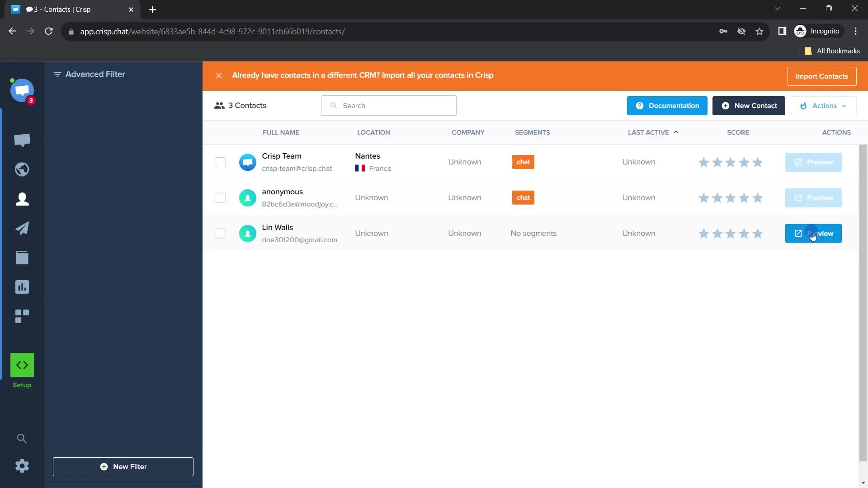Open the Setup developer tools icon
Screen dimensions: 868x488
22,365
